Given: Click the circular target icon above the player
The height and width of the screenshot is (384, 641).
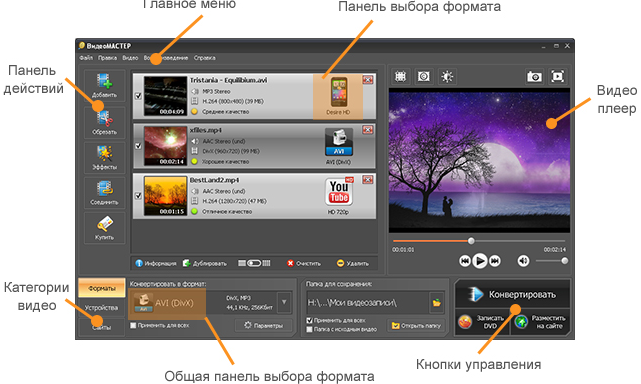Looking at the screenshot, I should tap(424, 76).
